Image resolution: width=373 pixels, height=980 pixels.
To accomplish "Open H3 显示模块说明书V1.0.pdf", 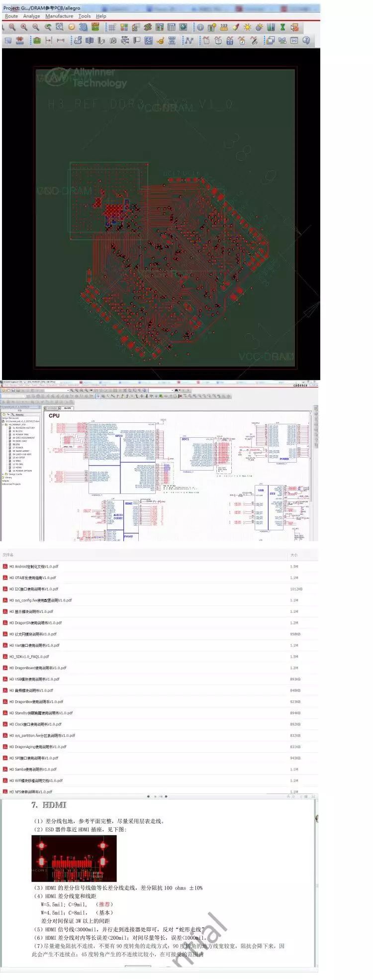I will coord(31,611).
